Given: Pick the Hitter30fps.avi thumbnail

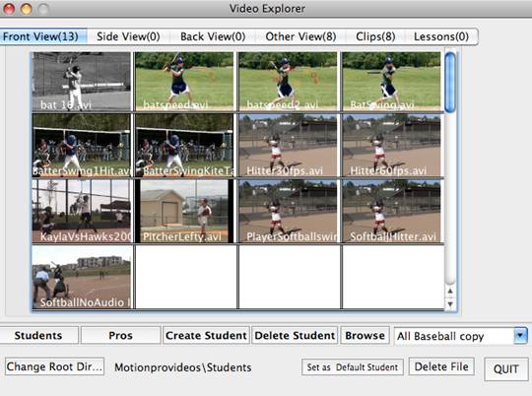Looking at the screenshot, I should point(288,145).
